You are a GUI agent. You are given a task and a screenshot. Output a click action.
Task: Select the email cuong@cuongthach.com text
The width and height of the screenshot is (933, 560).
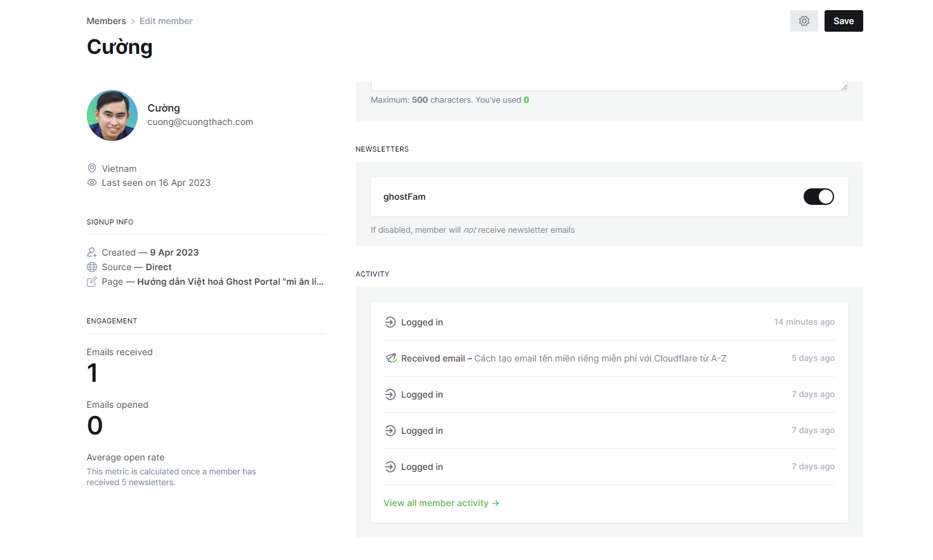(200, 122)
